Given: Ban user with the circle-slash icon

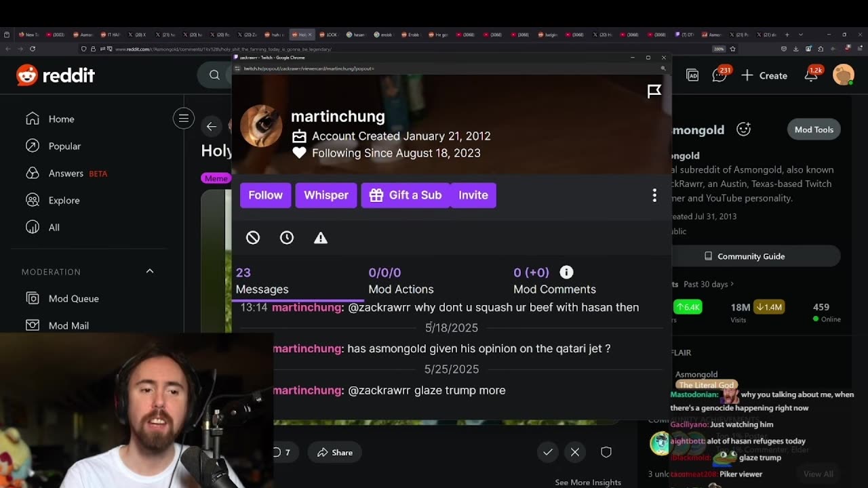Looking at the screenshot, I should pos(253,237).
